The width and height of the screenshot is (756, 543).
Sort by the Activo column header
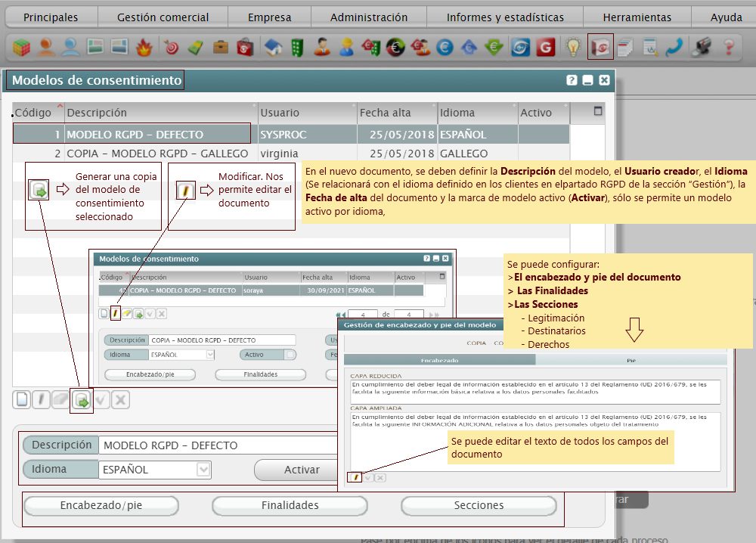pos(544,113)
